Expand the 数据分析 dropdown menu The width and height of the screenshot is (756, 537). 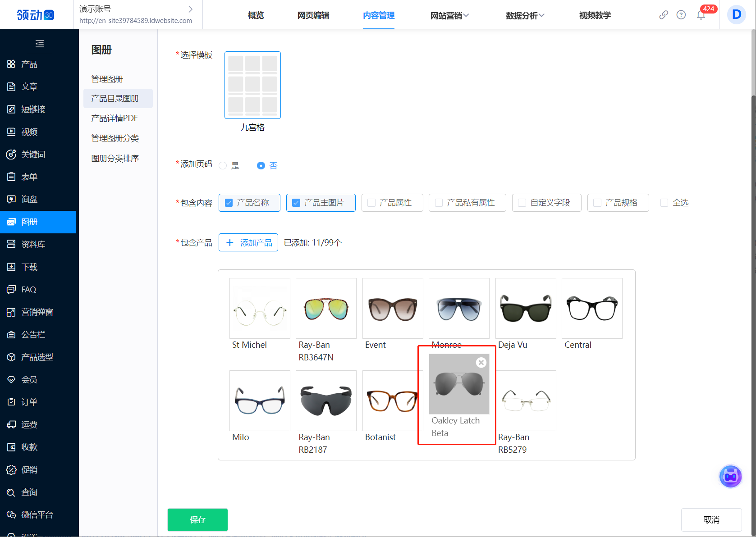pyautogui.click(x=525, y=16)
